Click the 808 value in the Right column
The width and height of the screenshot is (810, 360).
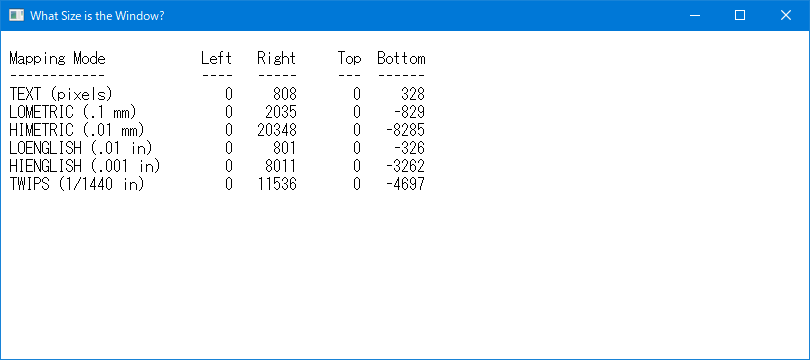(x=285, y=94)
